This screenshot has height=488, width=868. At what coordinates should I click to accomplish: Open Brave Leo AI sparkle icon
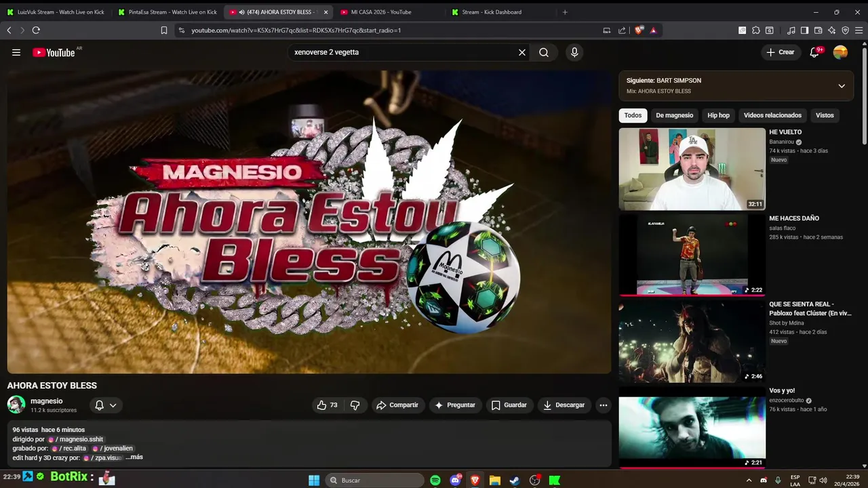pyautogui.click(x=831, y=30)
